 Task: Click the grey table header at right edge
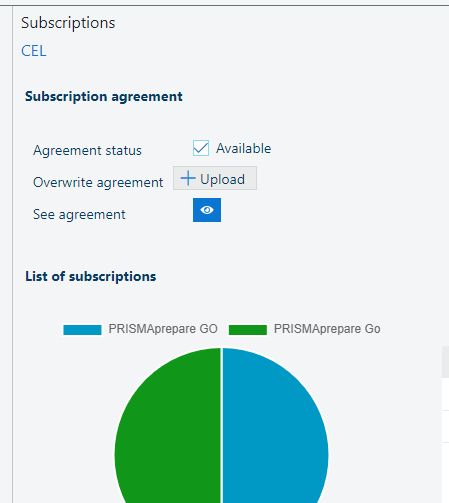pyautogui.click(x=445, y=362)
